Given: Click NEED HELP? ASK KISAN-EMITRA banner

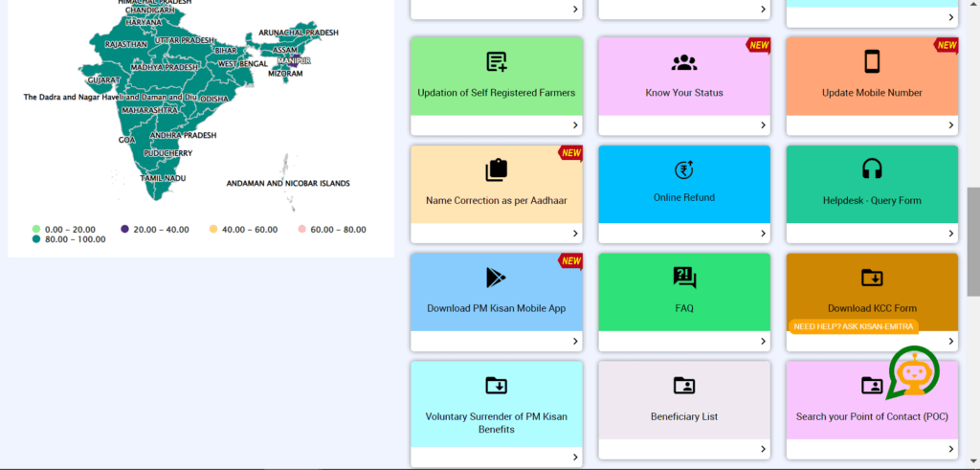Looking at the screenshot, I should coord(854,326).
